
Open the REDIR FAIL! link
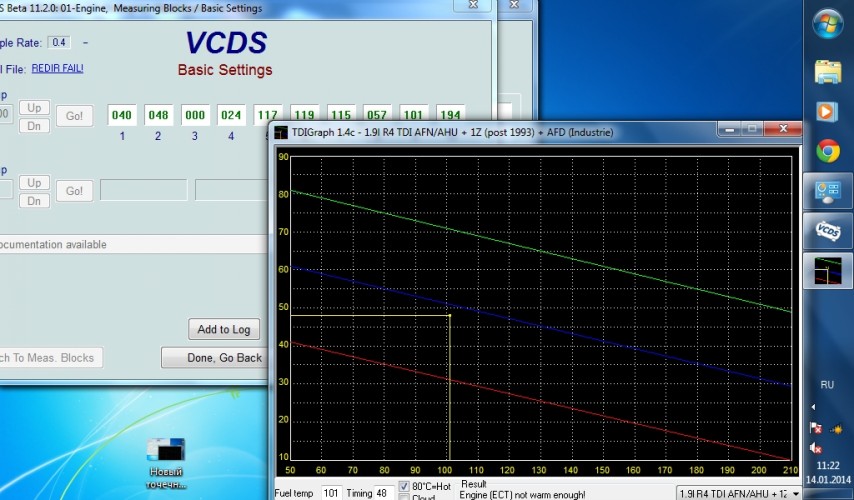(x=59, y=68)
